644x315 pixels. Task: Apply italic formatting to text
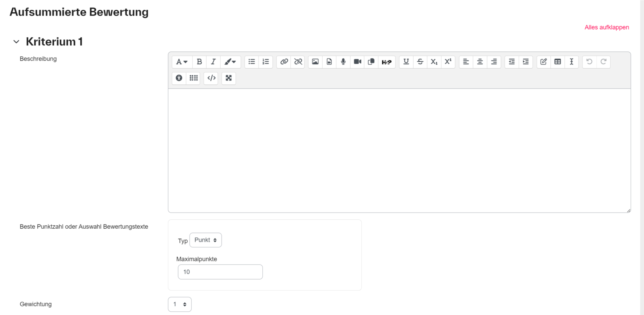213,62
